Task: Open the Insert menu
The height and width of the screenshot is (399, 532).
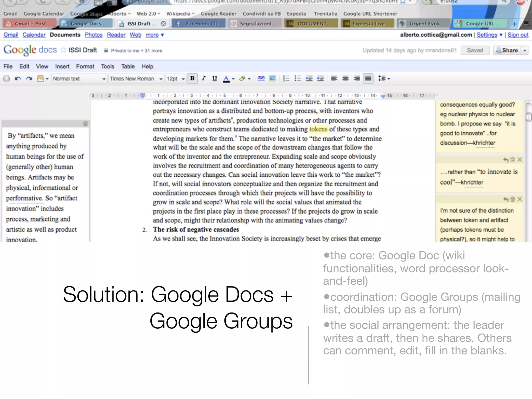Action: click(62, 66)
